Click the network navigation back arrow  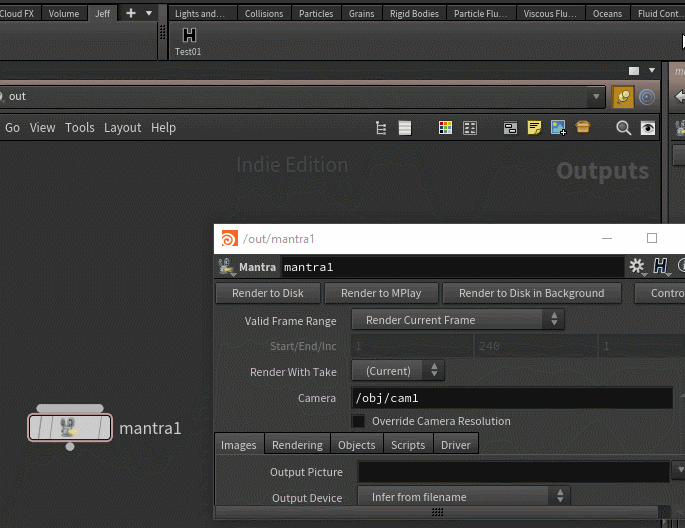pos(679,97)
